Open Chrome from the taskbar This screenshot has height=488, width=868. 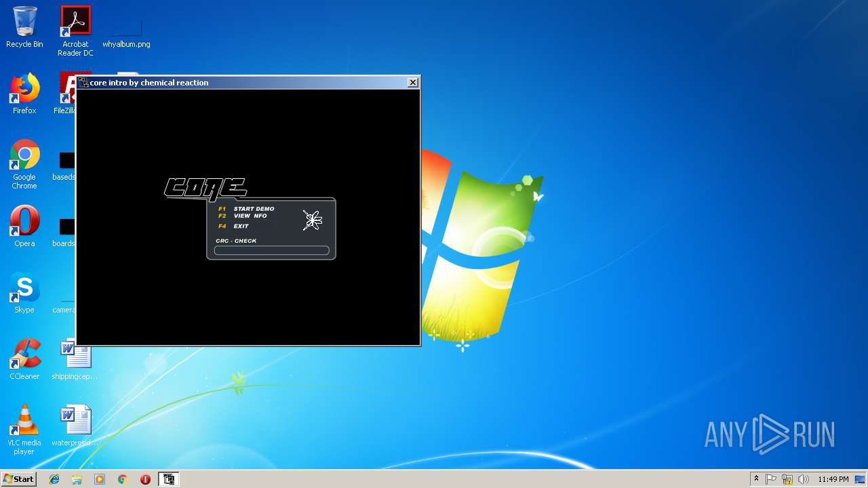[x=122, y=479]
